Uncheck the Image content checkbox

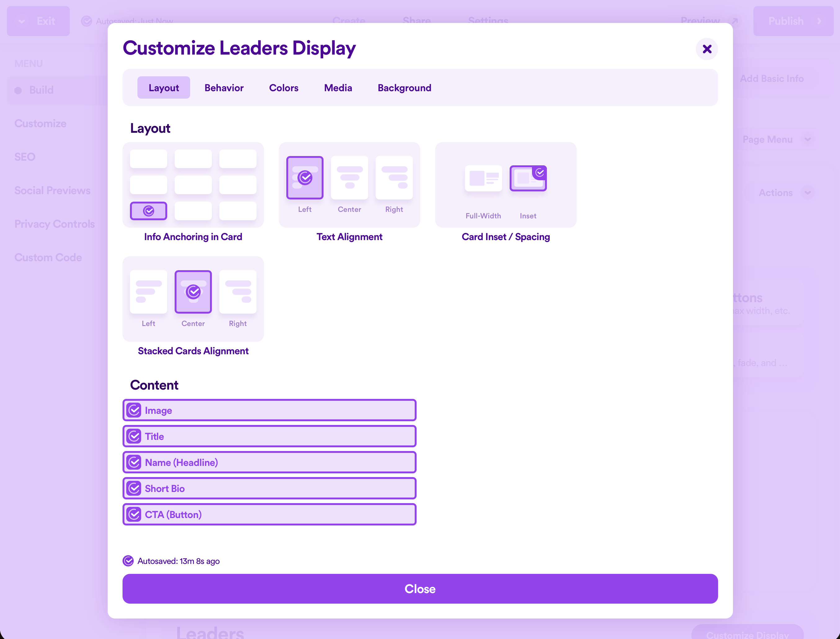pyautogui.click(x=134, y=410)
